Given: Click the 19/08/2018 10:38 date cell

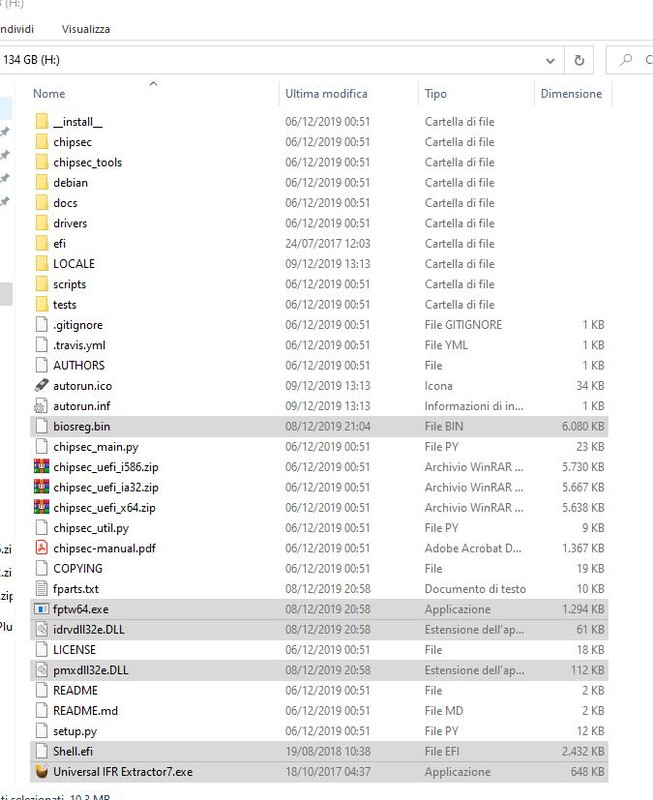Looking at the screenshot, I should tap(328, 751).
